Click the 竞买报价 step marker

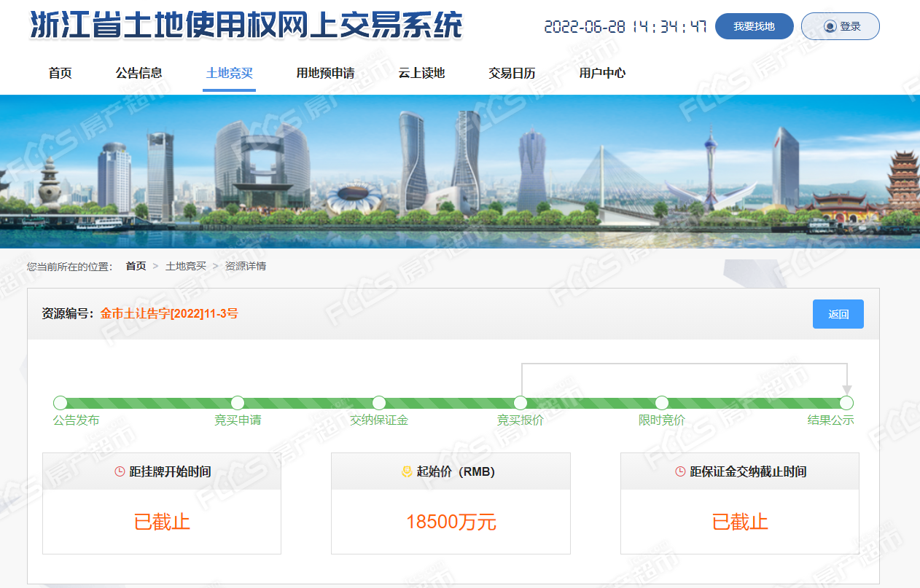(x=521, y=403)
